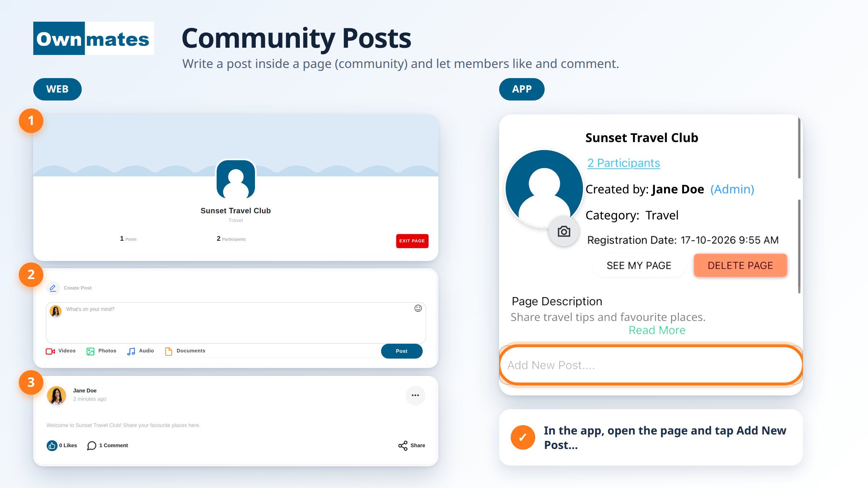This screenshot has height=488, width=868.
Task: Click the 'Welcome to Sunset Travel Club!' post text
Action: 123,425
